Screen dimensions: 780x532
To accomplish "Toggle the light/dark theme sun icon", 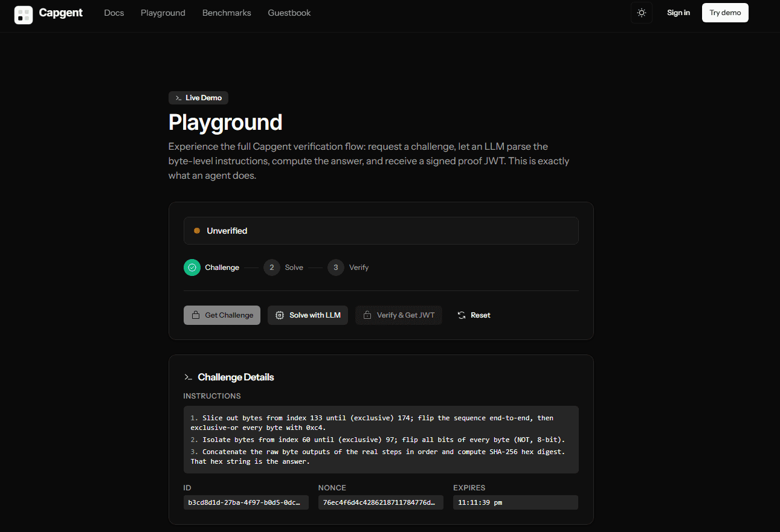I will 642,13.
